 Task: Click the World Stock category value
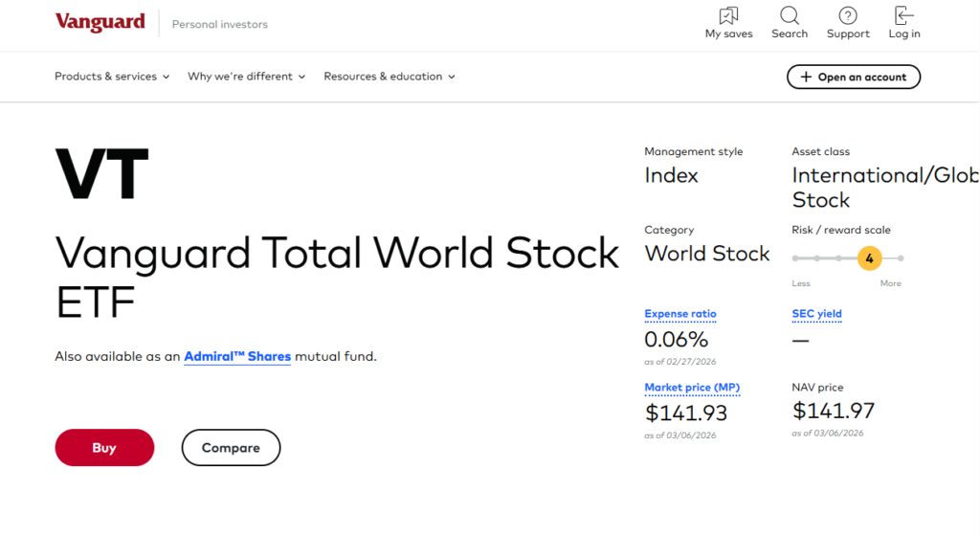pos(707,254)
